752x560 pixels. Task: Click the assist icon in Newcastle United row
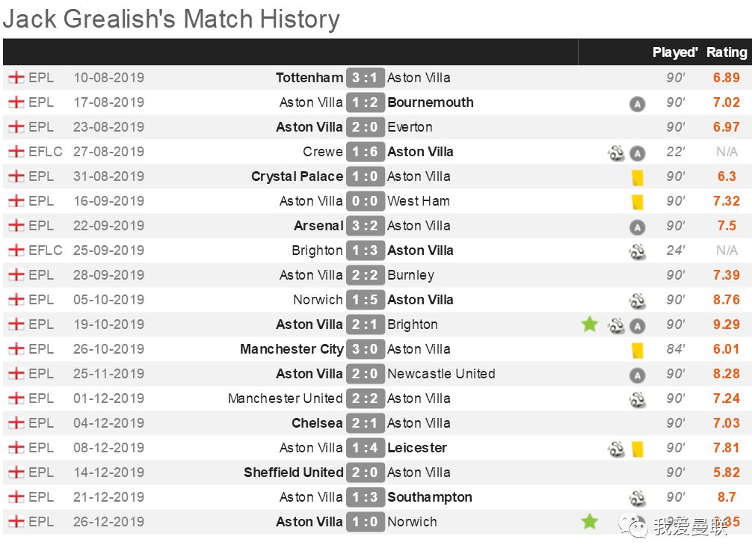click(637, 375)
